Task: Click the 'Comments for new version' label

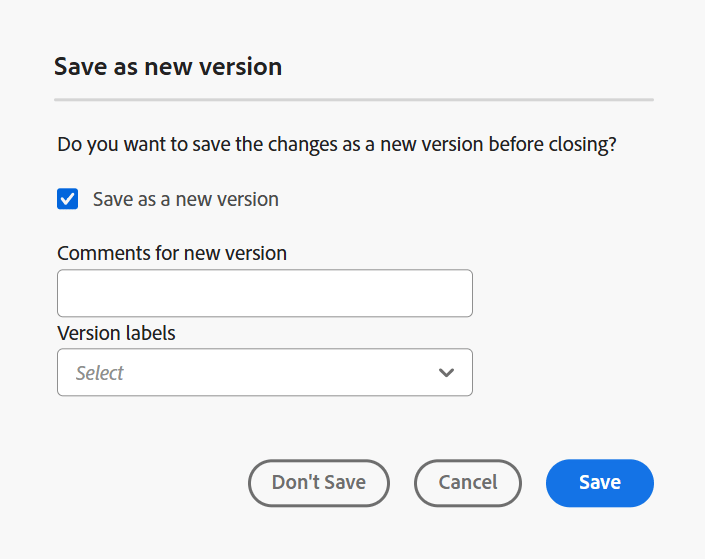Action: pyautogui.click(x=172, y=253)
